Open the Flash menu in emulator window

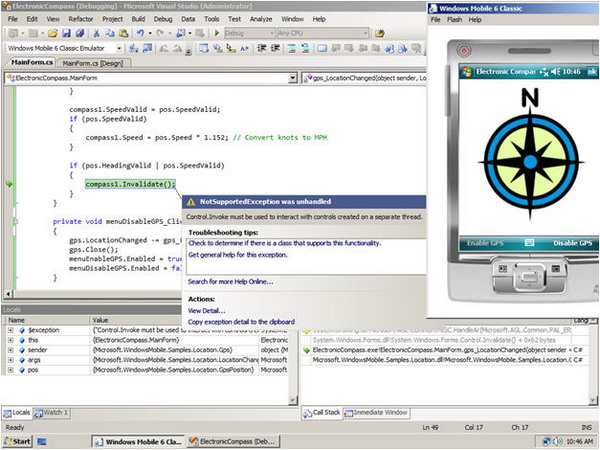tap(455, 20)
